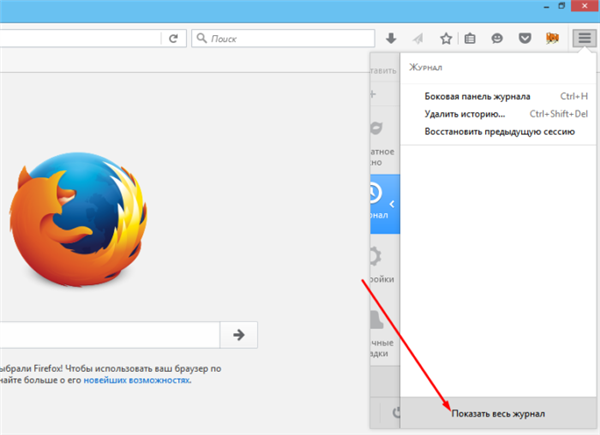Click the power exit icon in menu footer

pos(396,412)
